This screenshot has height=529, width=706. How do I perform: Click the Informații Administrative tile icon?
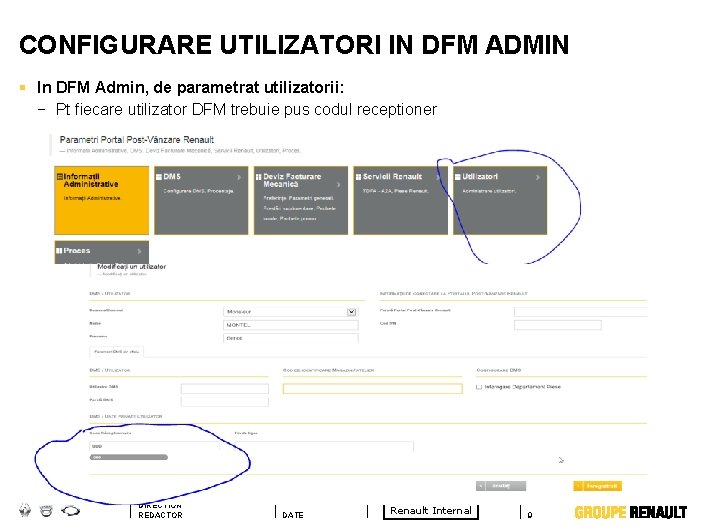tap(59, 176)
